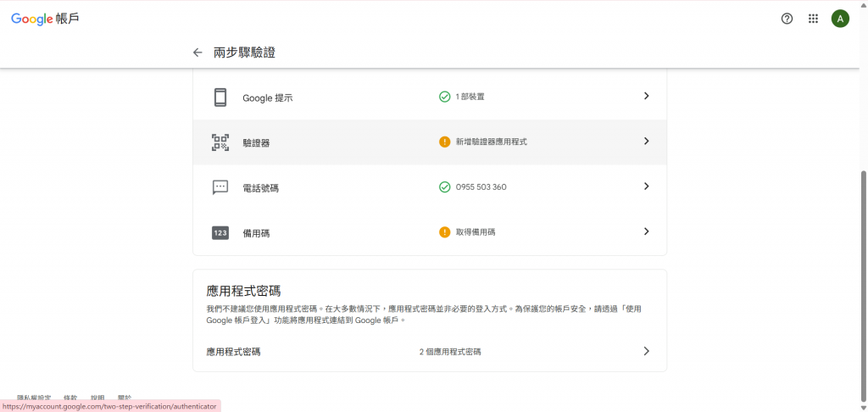Click the orange warning icon beside 新增驗證器應用程式
The height and width of the screenshot is (412, 868).
click(445, 142)
